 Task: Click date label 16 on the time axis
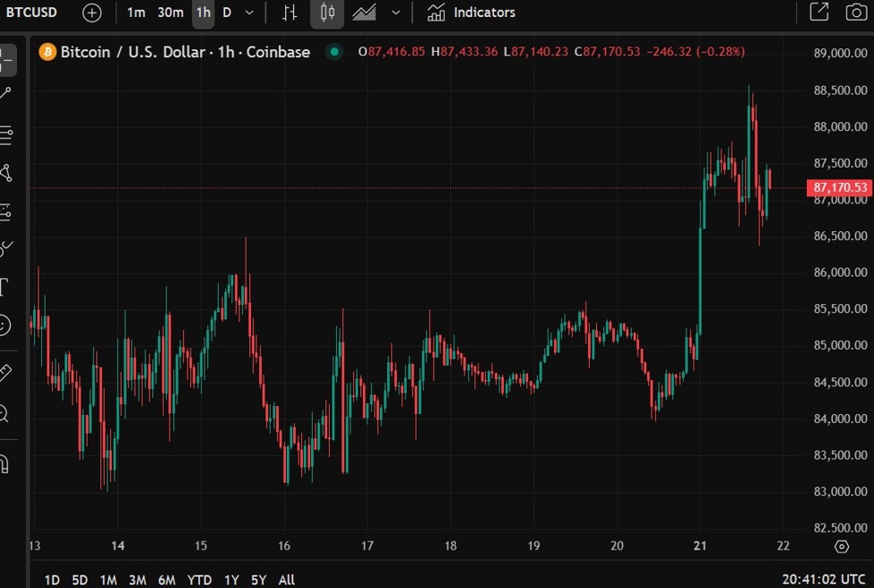coord(284,546)
